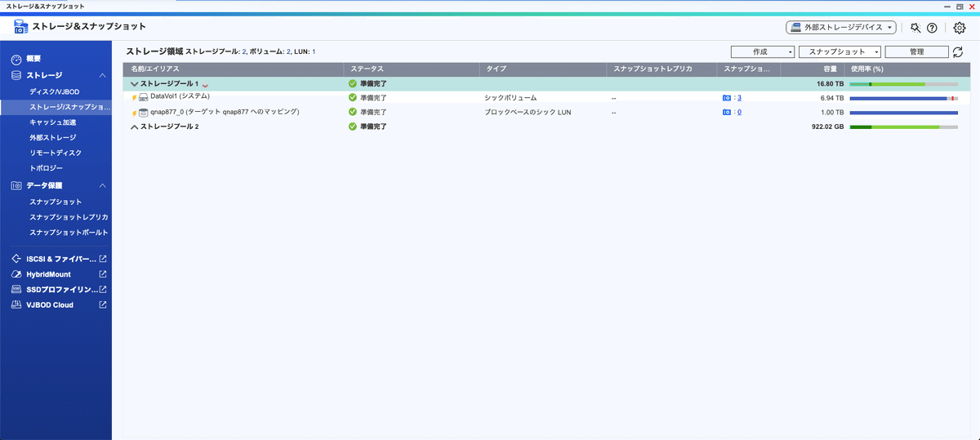Expand the ストレージプール 2 row

(135, 127)
